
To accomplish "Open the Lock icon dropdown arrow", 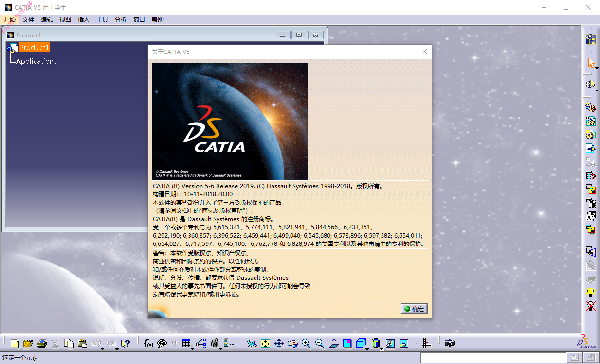I will pos(221,349).
